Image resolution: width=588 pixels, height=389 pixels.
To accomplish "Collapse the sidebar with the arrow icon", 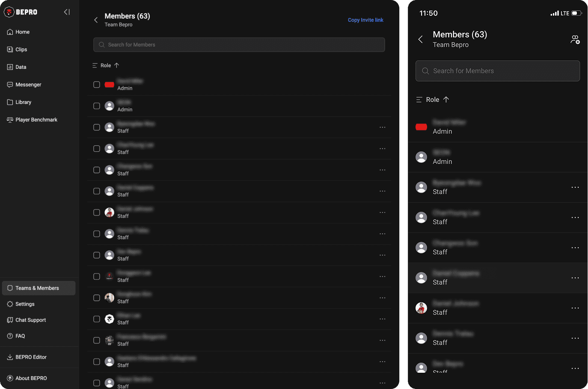I will coord(67,12).
